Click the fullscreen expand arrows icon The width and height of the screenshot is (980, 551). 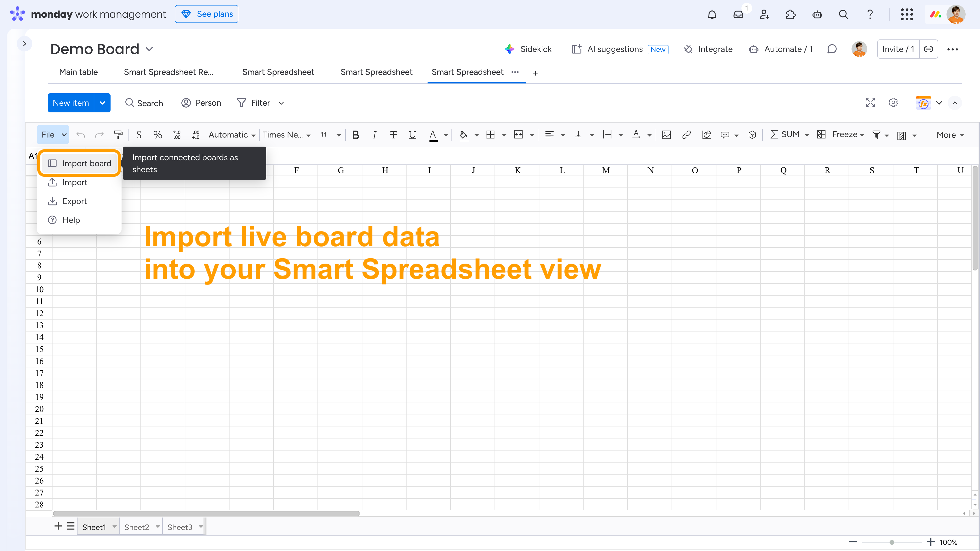(x=870, y=103)
